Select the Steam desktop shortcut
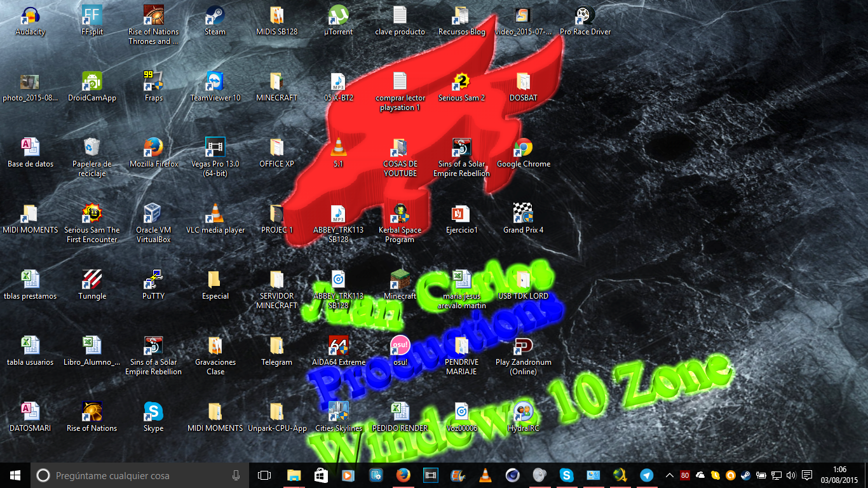Screen dimensions: 868x488 tap(215, 20)
